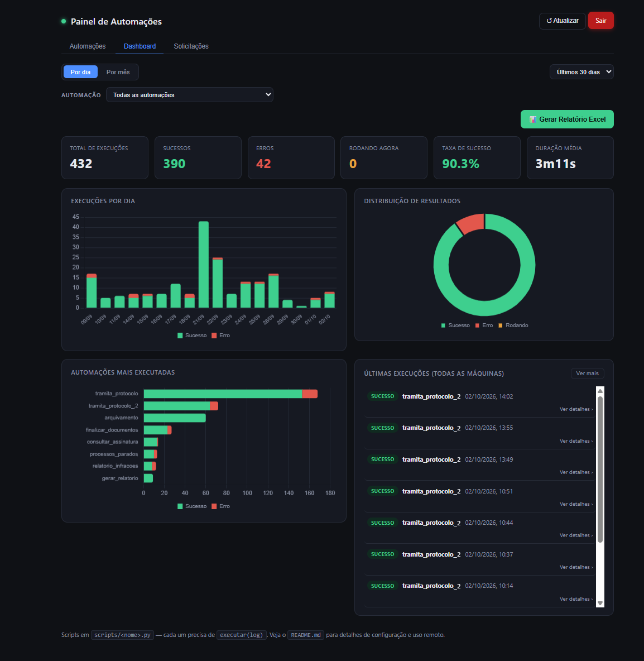Viewport: 644px width, 661px height.
Task: Click the scripts/<nome>.py code snippet
Action: point(122,635)
